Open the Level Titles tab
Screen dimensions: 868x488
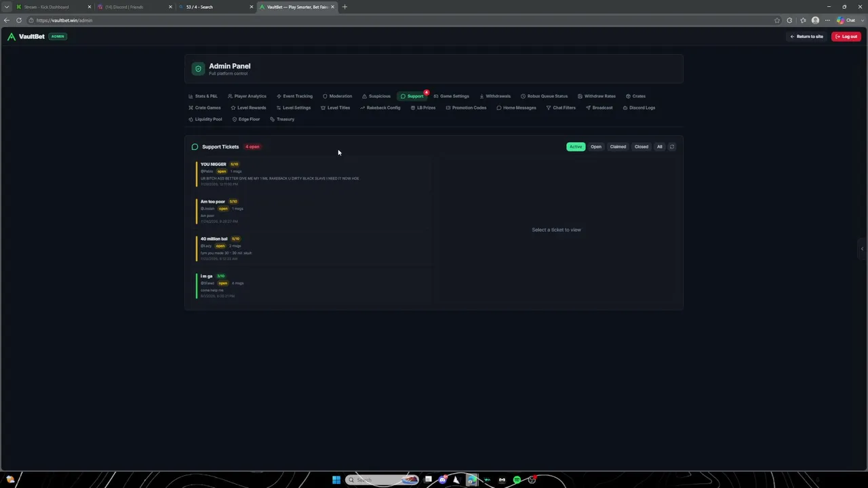pos(335,108)
